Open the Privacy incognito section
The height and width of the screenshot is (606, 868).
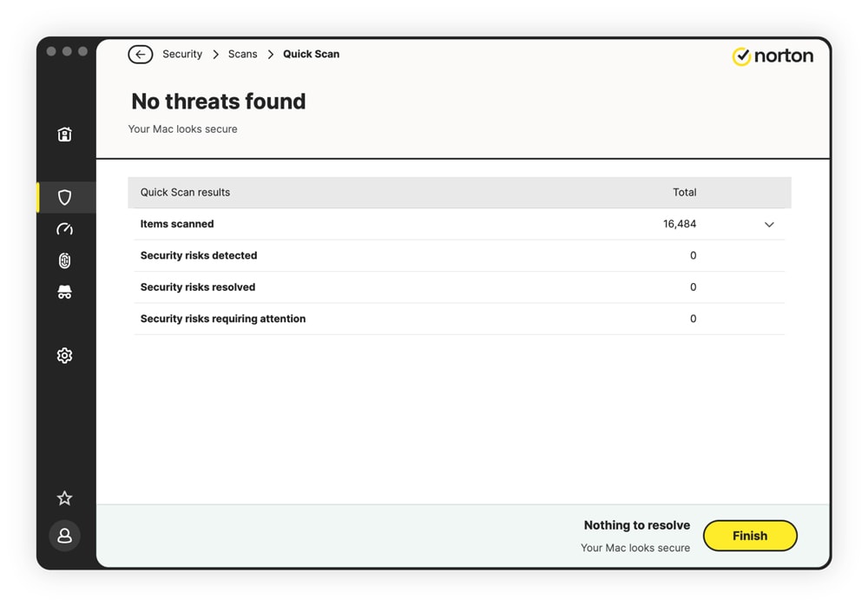(65, 292)
